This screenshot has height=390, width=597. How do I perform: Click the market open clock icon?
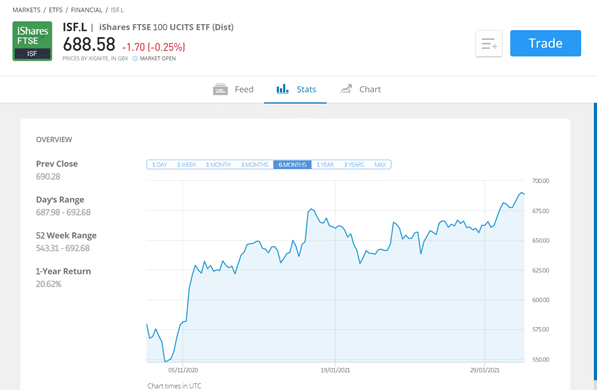pyautogui.click(x=135, y=59)
